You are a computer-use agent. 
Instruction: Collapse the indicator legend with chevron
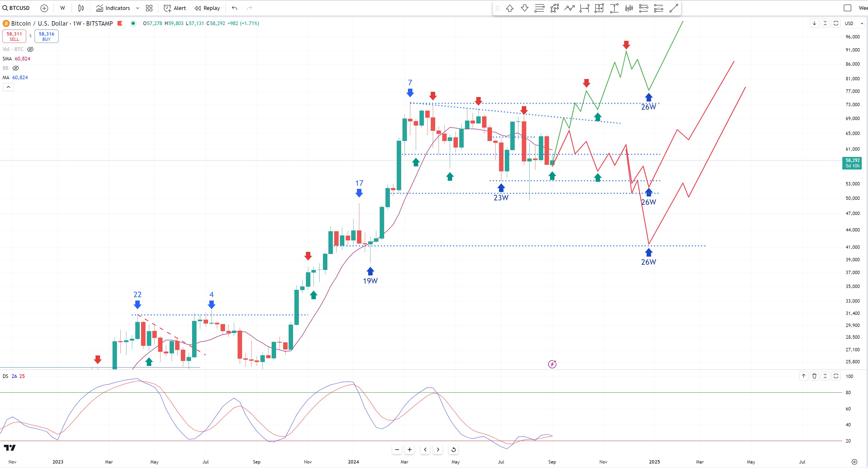(x=8, y=87)
